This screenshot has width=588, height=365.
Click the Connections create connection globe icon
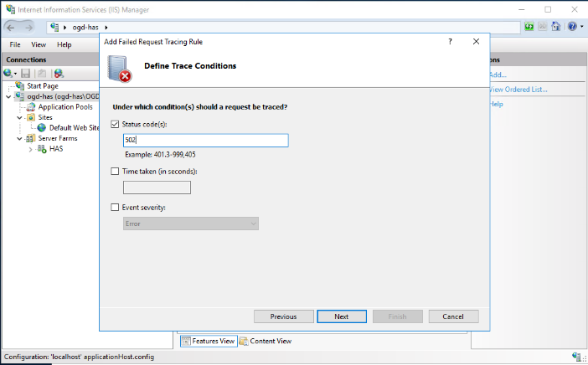pos(8,73)
